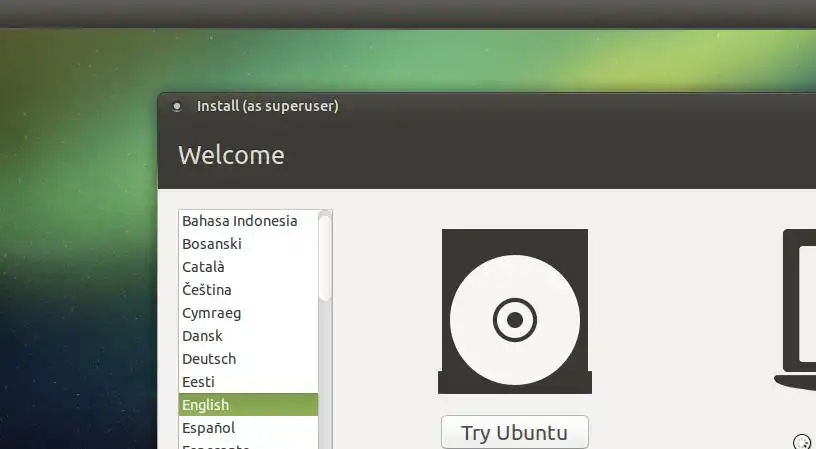Select Cymraeg in the list

click(x=248, y=313)
